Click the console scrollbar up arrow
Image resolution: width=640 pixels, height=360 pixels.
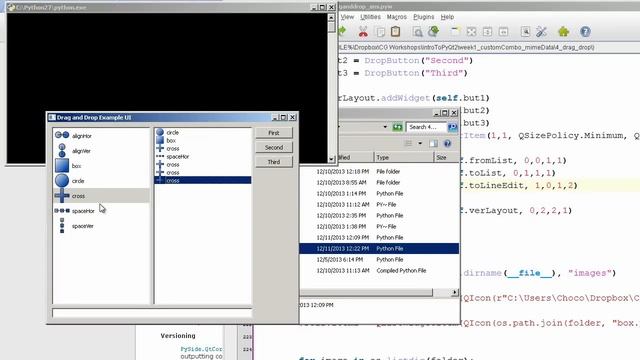click(x=331, y=17)
